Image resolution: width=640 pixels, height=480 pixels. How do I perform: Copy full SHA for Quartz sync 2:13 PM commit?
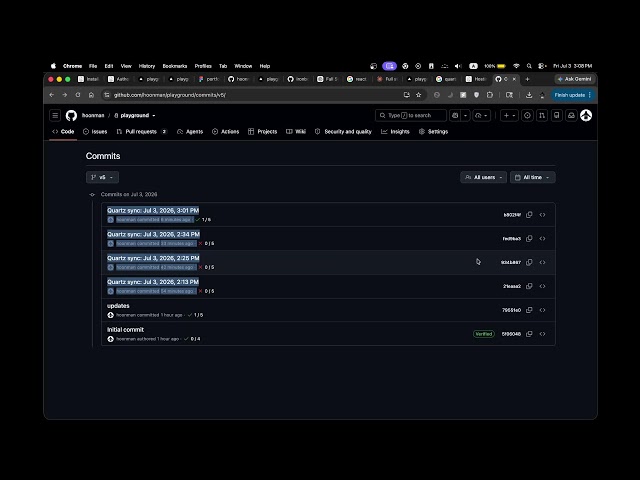point(529,286)
